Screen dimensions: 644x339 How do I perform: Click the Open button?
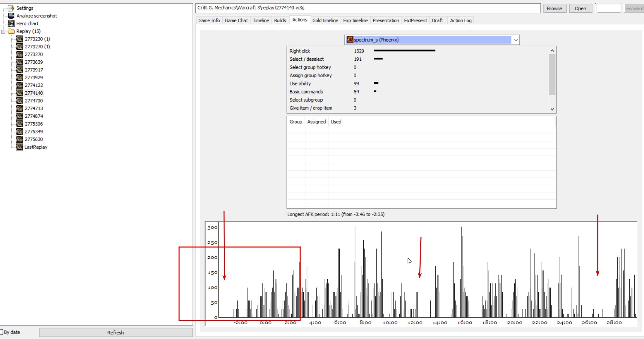581,9
